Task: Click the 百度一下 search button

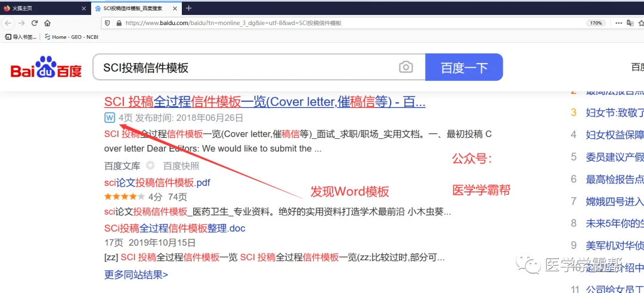Action: tap(464, 67)
